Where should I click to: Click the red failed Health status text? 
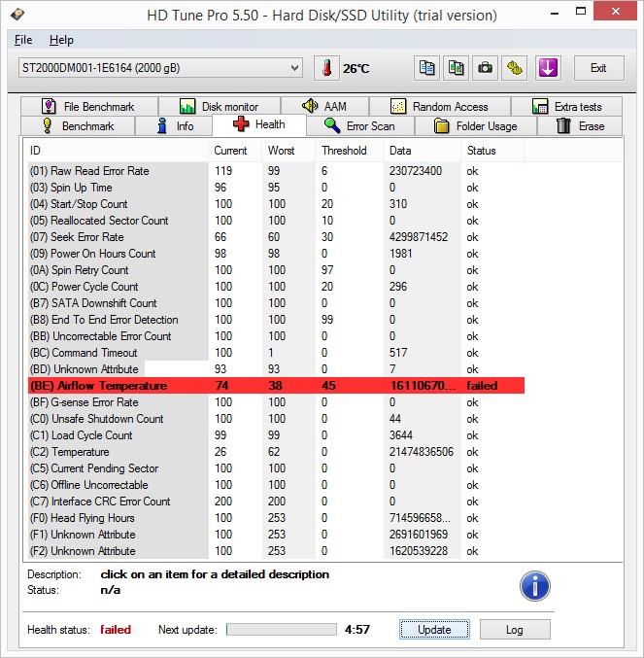pyautogui.click(x=116, y=630)
